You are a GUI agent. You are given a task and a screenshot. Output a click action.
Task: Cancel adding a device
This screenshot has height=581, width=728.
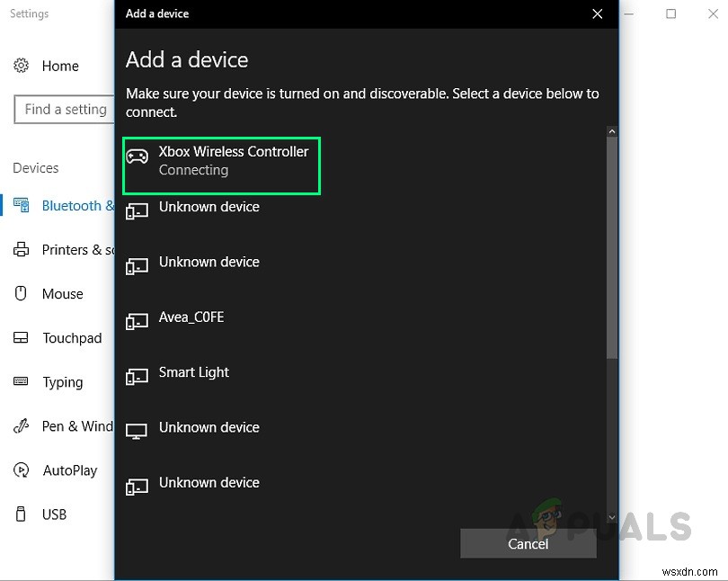click(528, 543)
